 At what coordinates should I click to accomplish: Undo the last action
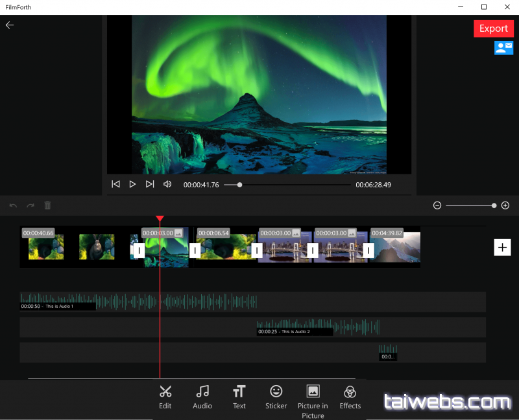[13, 205]
